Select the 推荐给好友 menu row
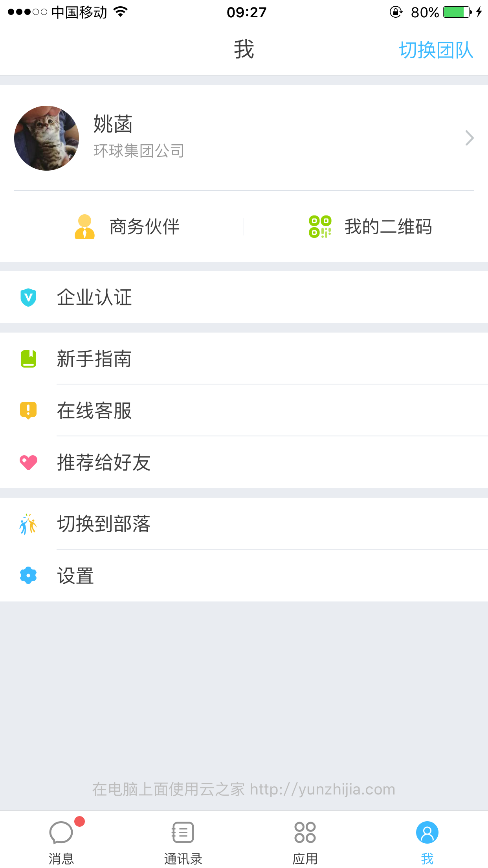The image size is (488, 868). tap(244, 462)
